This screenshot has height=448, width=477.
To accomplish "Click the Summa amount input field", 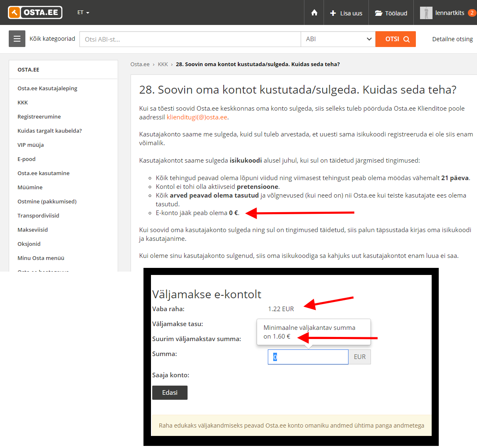I will (308, 357).
